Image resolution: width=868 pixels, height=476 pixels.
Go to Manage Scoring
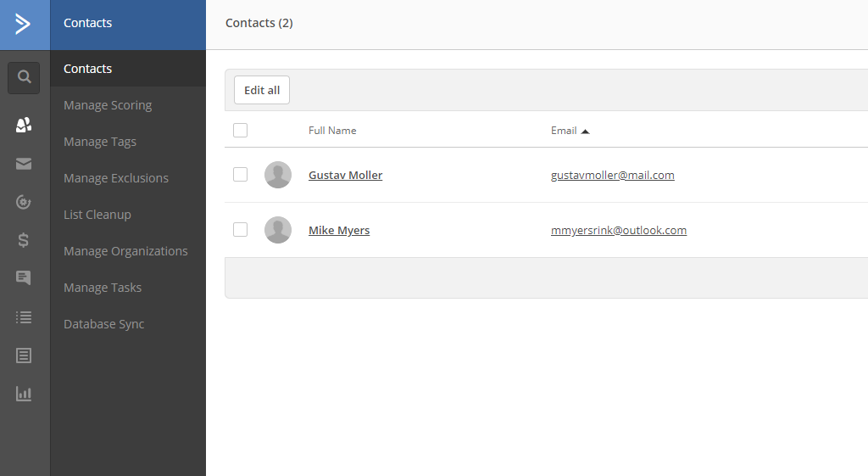pos(108,105)
